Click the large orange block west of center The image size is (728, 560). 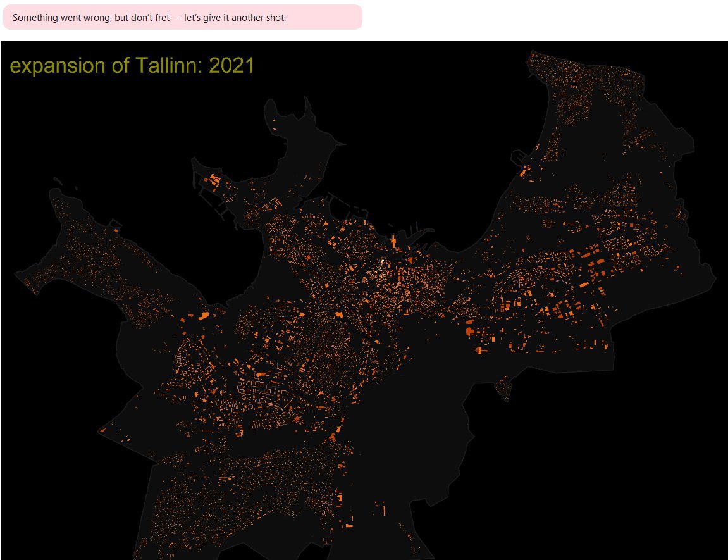pos(204,315)
